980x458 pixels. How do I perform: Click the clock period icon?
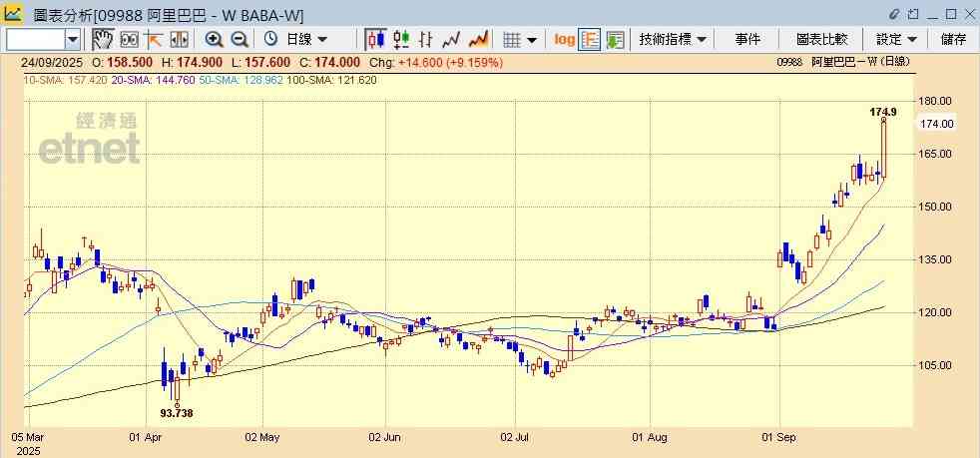[x=270, y=39]
